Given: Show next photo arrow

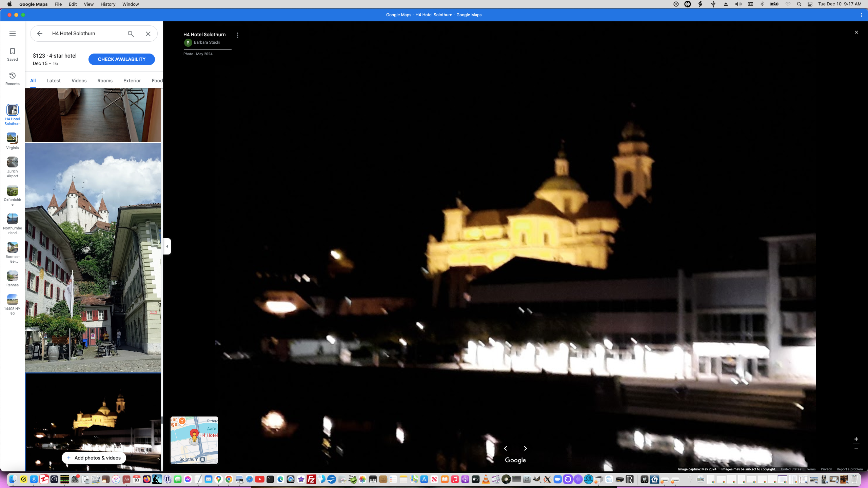Looking at the screenshot, I should tap(526, 448).
